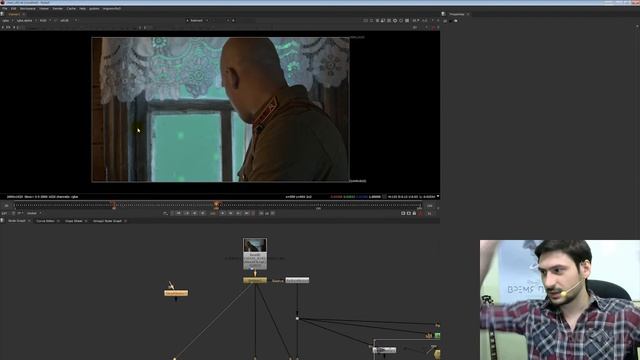Switch to the Node Graph tab
This screenshot has height=360, width=640.
pyautogui.click(x=17, y=221)
